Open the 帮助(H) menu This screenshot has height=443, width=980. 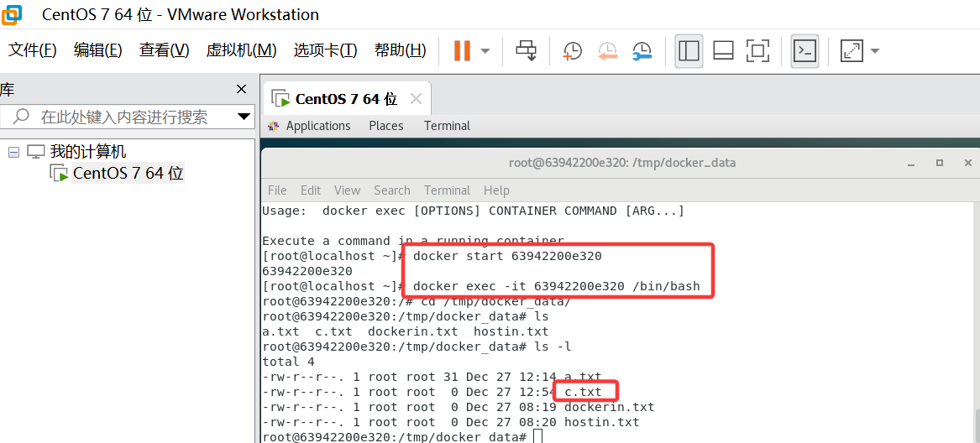(400, 50)
